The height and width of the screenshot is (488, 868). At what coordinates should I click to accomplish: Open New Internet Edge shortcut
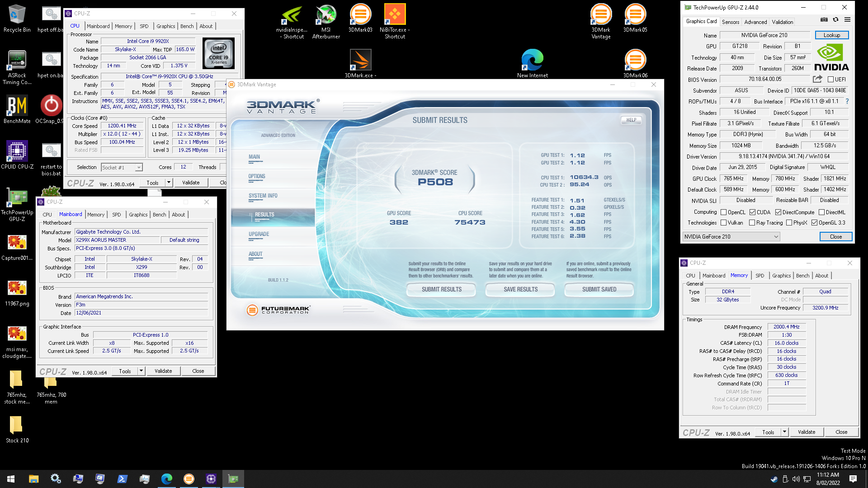532,63
